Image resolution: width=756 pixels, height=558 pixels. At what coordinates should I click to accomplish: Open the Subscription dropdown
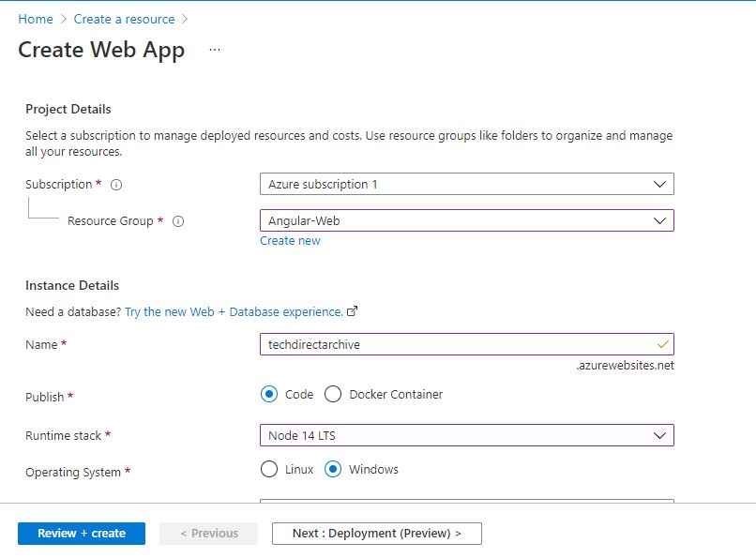point(466,184)
